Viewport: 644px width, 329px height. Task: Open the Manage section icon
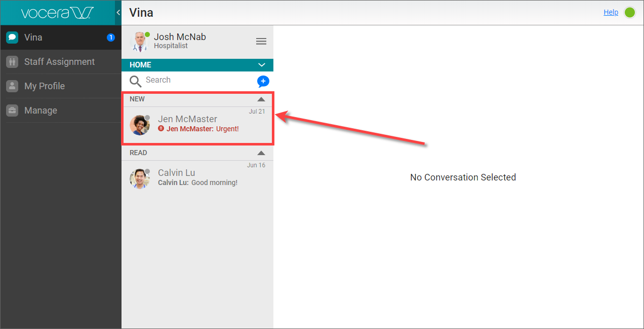[12, 110]
